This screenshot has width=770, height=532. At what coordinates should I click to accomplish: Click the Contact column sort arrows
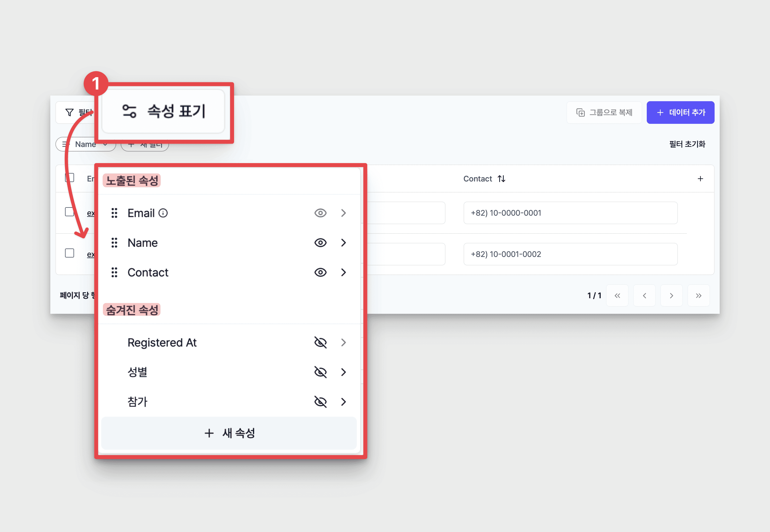(501, 179)
